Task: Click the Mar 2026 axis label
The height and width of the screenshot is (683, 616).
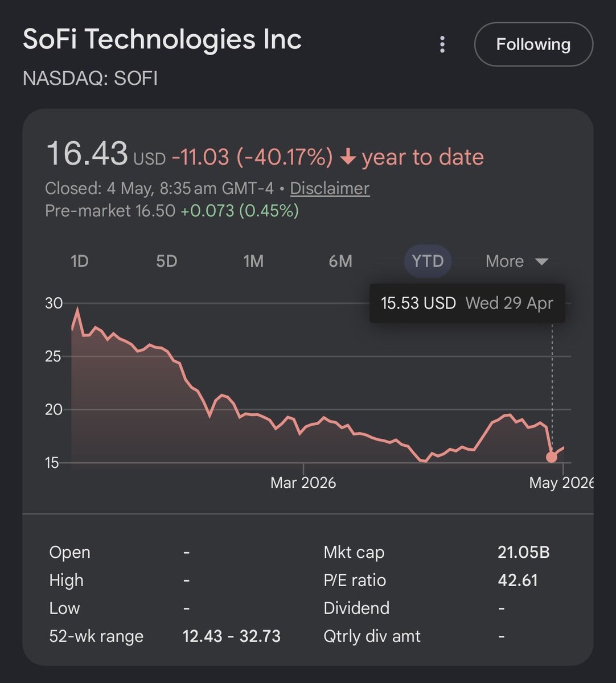Action: point(303,483)
